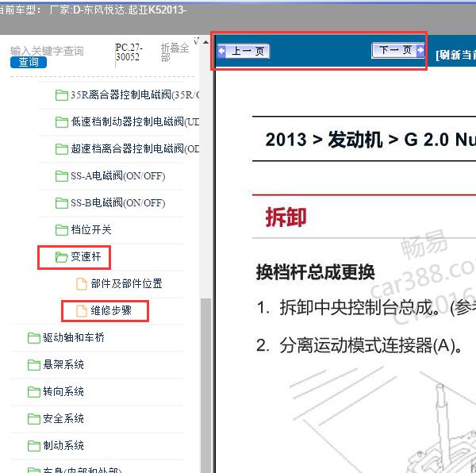Screen dimensions: 476x473
Task: Click open folder icon next to 变速杆
Action: [62, 257]
